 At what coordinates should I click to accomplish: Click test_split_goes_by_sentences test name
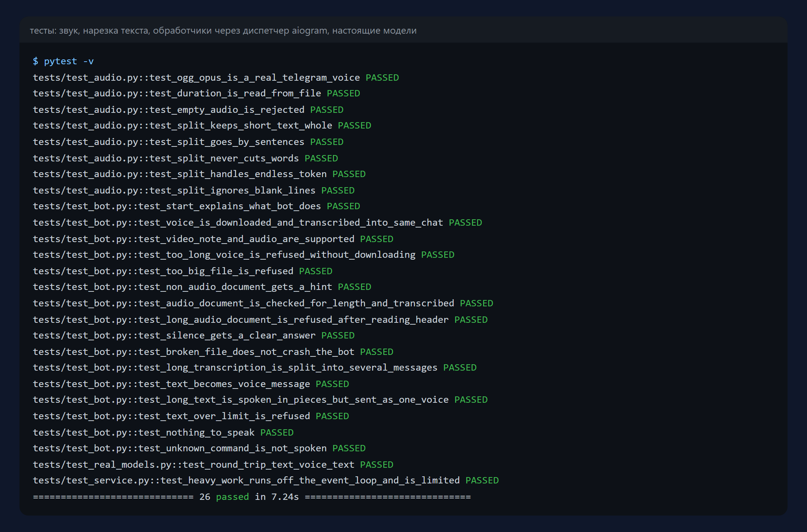click(227, 142)
